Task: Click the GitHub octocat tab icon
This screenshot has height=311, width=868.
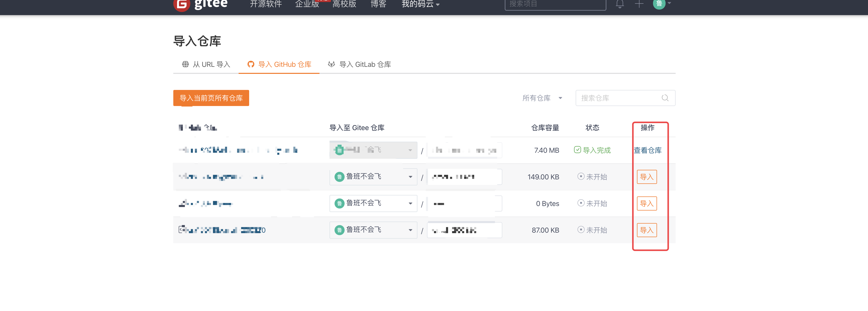Action: point(251,64)
